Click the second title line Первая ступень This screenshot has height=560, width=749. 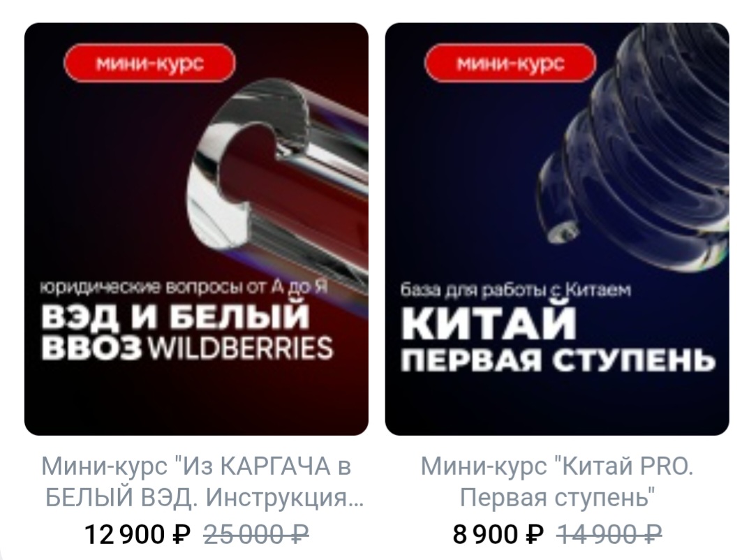(557, 498)
